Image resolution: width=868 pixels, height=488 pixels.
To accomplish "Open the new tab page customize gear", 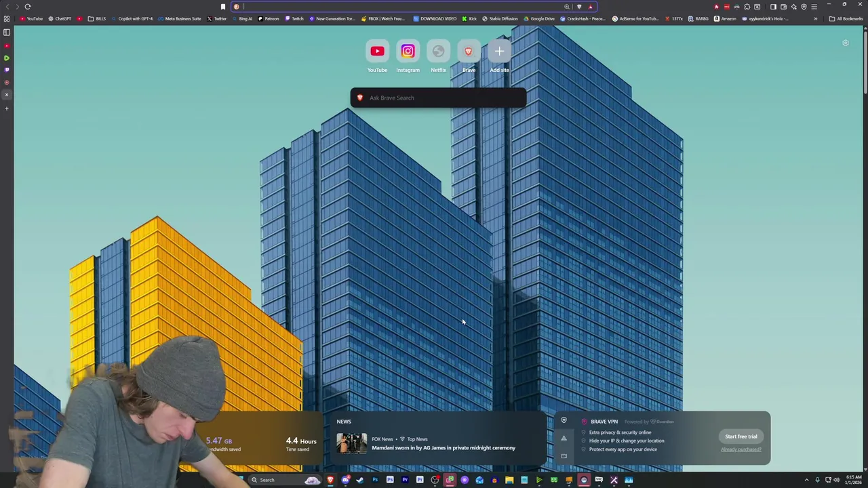I will 846,43.
